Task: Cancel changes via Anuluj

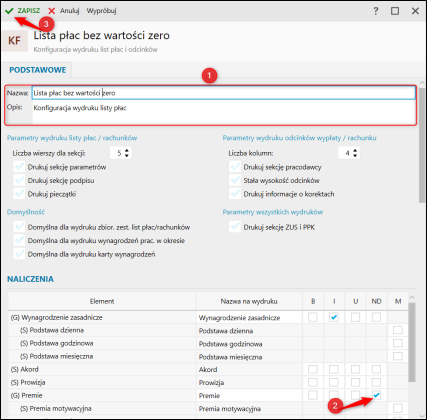Action: (x=64, y=11)
